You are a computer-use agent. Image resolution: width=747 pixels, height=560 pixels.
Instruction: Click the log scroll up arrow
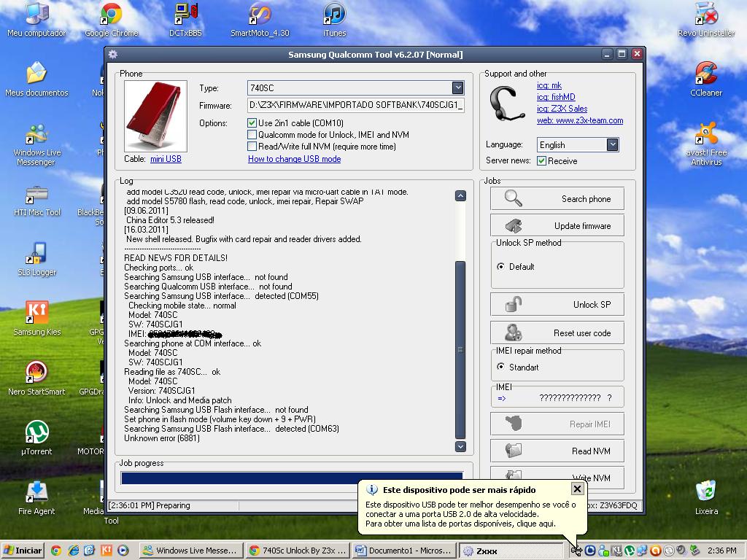click(x=460, y=195)
